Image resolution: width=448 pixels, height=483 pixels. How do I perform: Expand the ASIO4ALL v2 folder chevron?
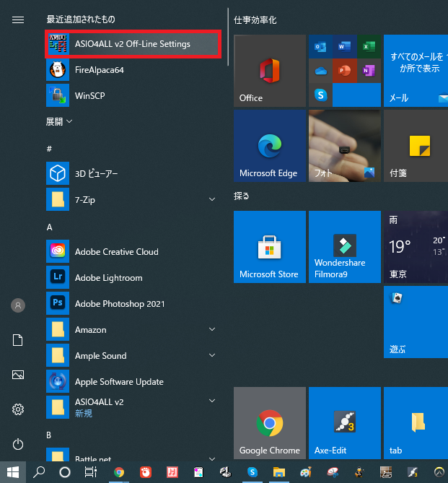(x=212, y=401)
